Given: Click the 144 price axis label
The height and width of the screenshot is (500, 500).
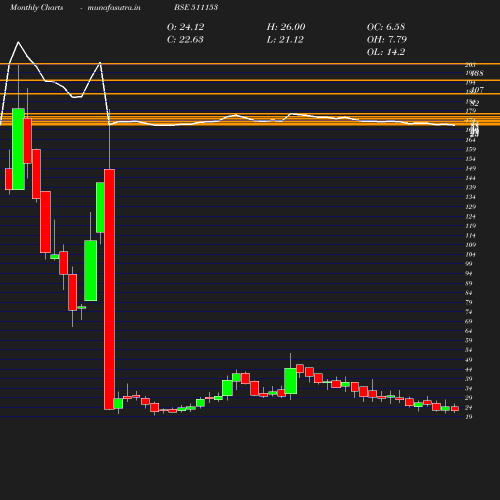Looking at the screenshot, I should coord(470,178).
